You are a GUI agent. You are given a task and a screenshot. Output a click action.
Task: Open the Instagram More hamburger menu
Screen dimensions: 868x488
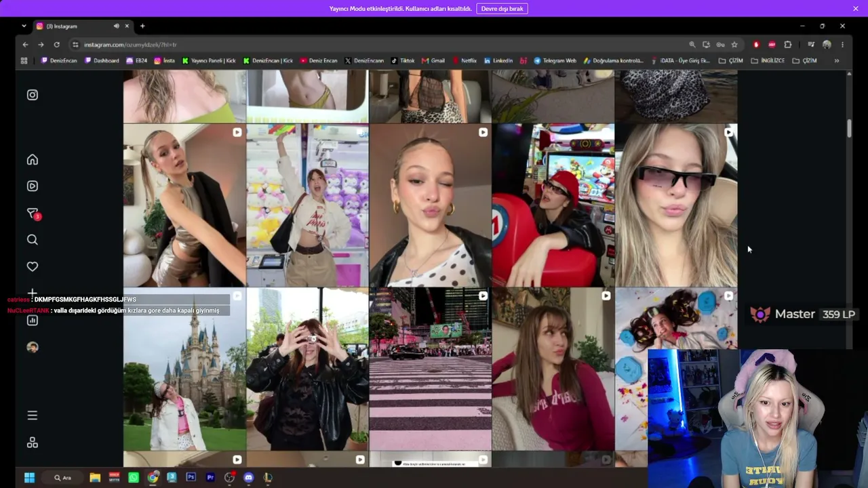coord(33,415)
